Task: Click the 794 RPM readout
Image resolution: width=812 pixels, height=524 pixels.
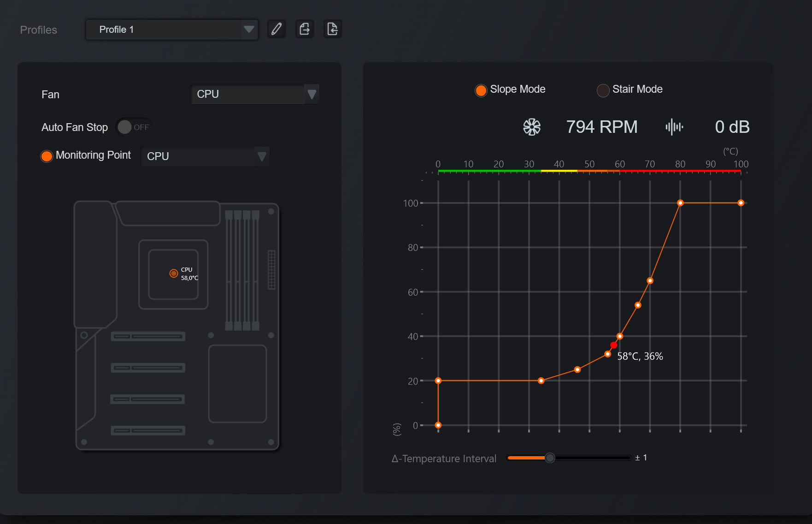Action: [x=601, y=127]
